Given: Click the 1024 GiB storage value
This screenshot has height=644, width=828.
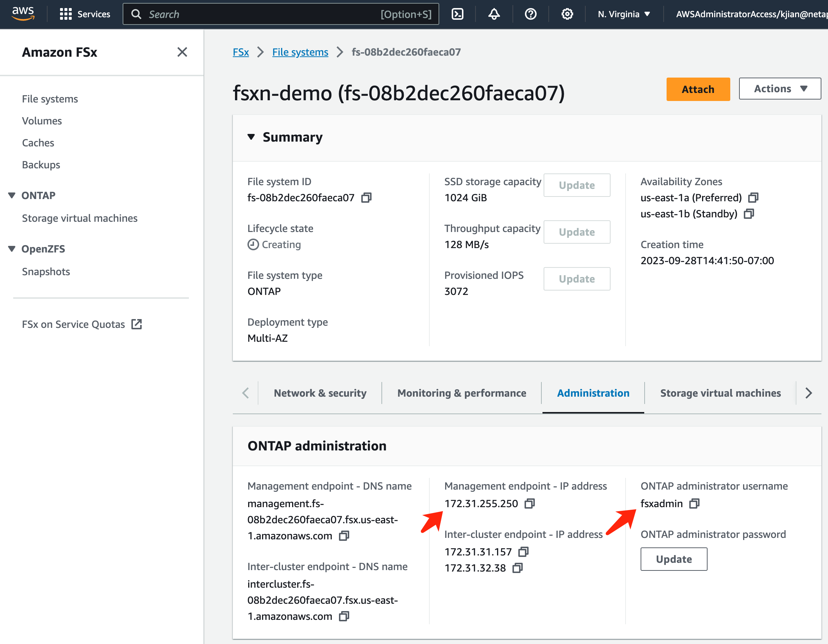Looking at the screenshot, I should (466, 198).
